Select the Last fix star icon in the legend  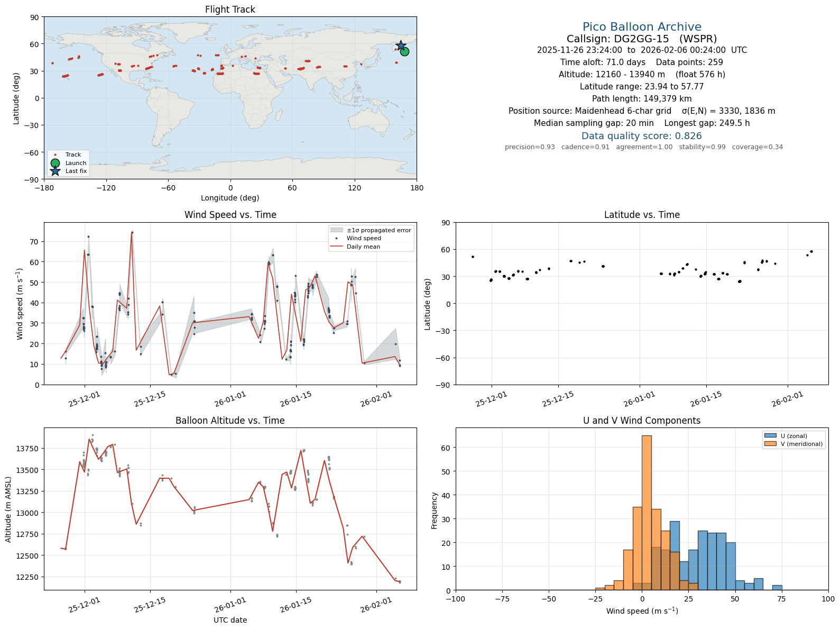pos(55,171)
